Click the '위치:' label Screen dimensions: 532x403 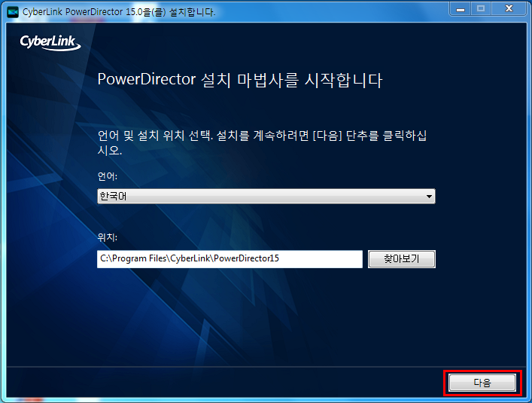click(x=107, y=237)
